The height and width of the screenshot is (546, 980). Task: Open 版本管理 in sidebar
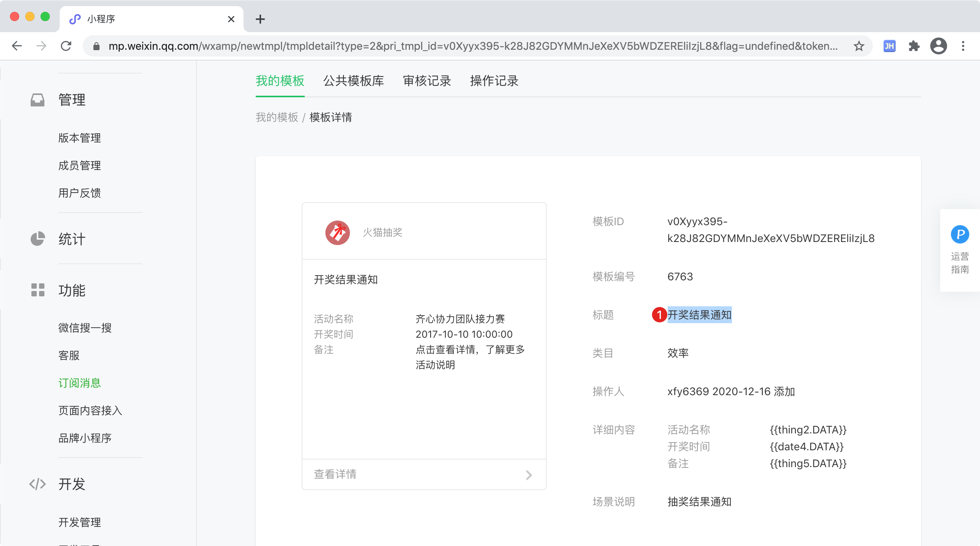tap(80, 138)
